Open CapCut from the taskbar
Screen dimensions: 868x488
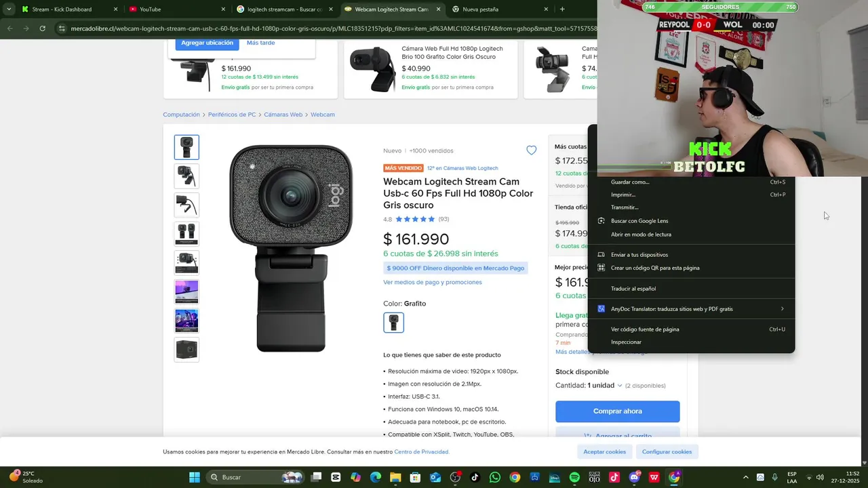tap(336, 477)
